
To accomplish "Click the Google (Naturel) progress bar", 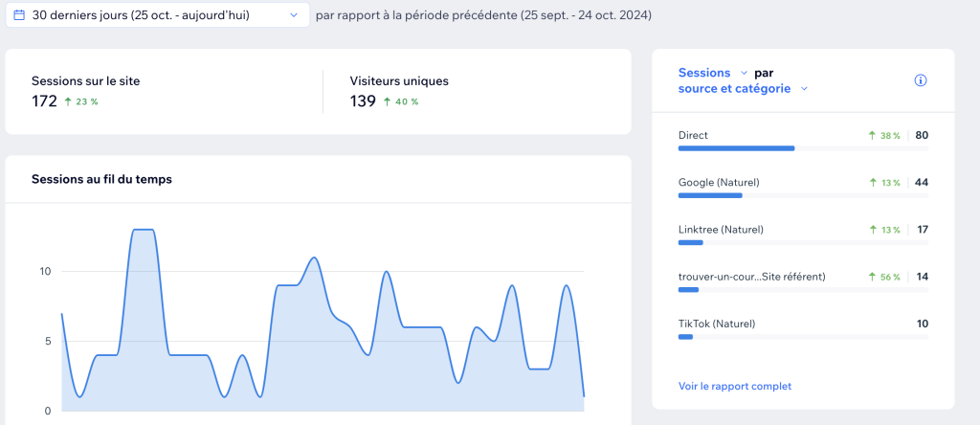I will (x=710, y=195).
